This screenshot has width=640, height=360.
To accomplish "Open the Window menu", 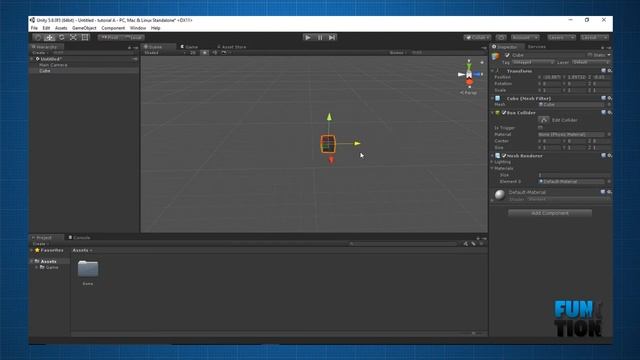I will pos(138,28).
